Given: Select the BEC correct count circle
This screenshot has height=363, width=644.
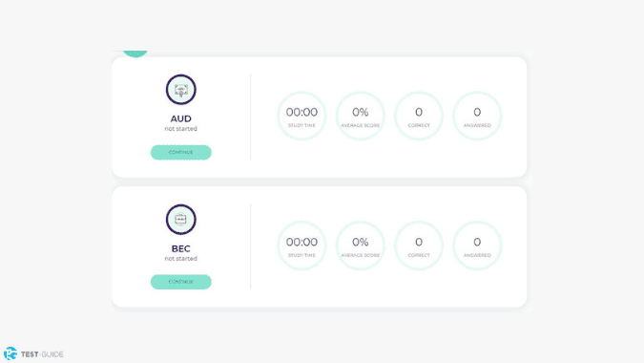Looking at the screenshot, I should (419, 246).
